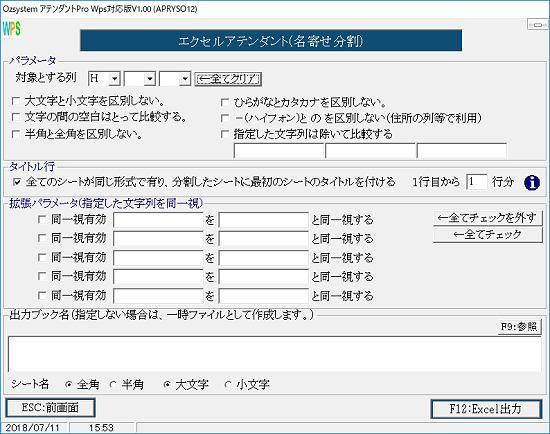The height and width of the screenshot is (434, 550).
Task: Check the first 同一視有効 checkbox
Action: pyautogui.click(x=42, y=220)
